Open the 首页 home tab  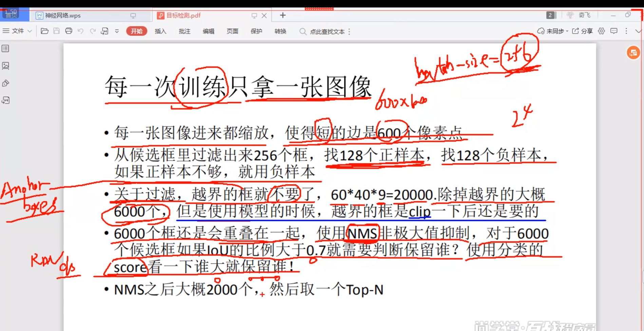[x=11, y=14]
